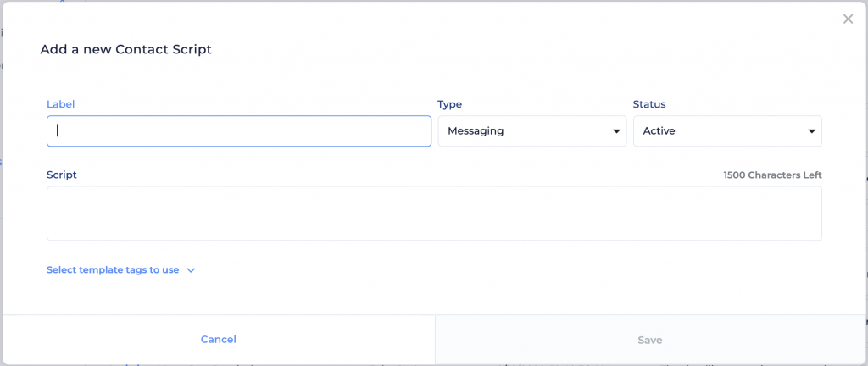Screen dimensions: 868x366
Task: Expand Select template tags to use
Action: pos(113,270)
